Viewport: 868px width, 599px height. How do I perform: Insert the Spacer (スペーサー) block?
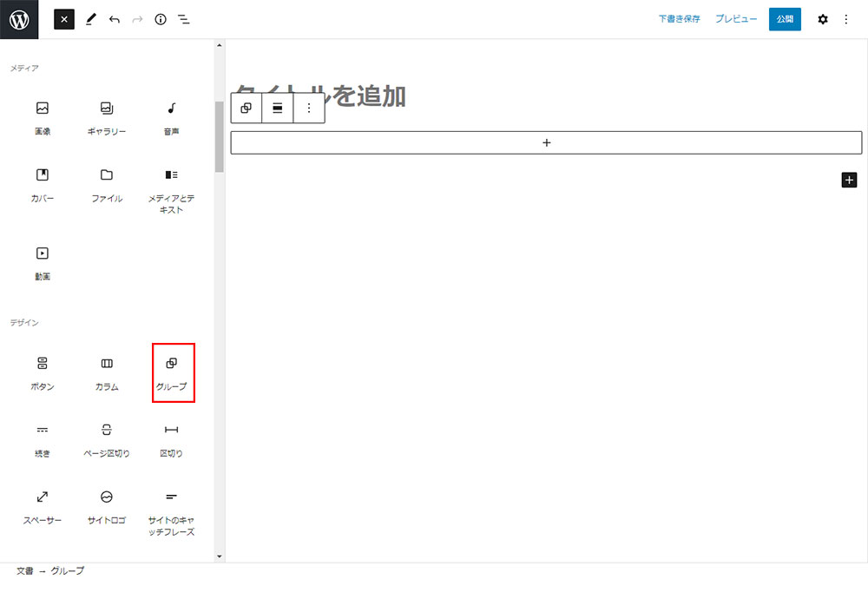[42, 506]
